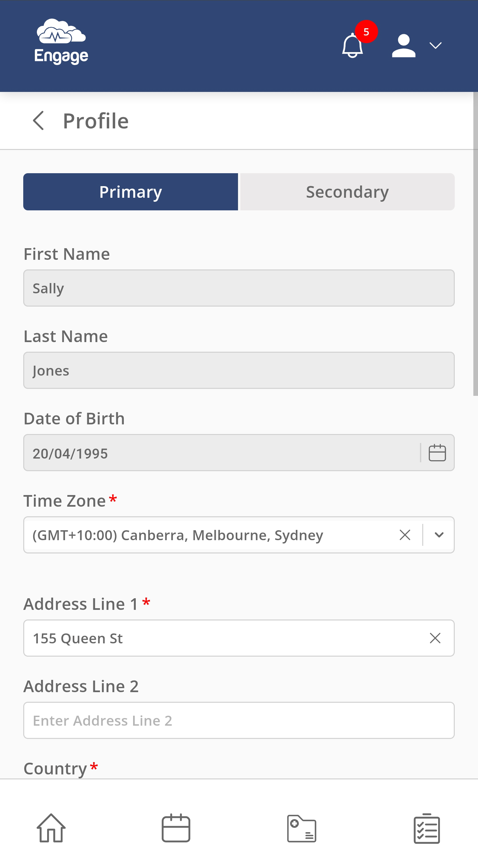Open the checklist tasks in bottom navigation

(x=427, y=828)
